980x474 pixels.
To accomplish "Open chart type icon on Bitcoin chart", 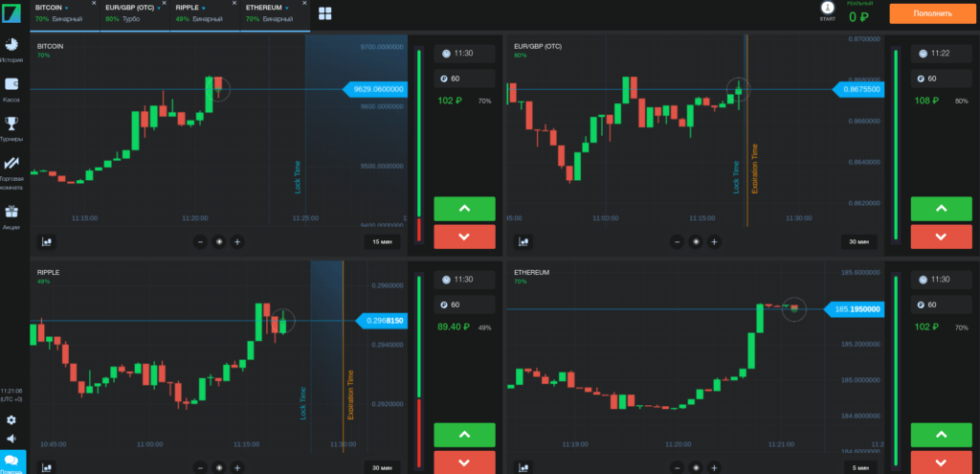I will point(46,241).
